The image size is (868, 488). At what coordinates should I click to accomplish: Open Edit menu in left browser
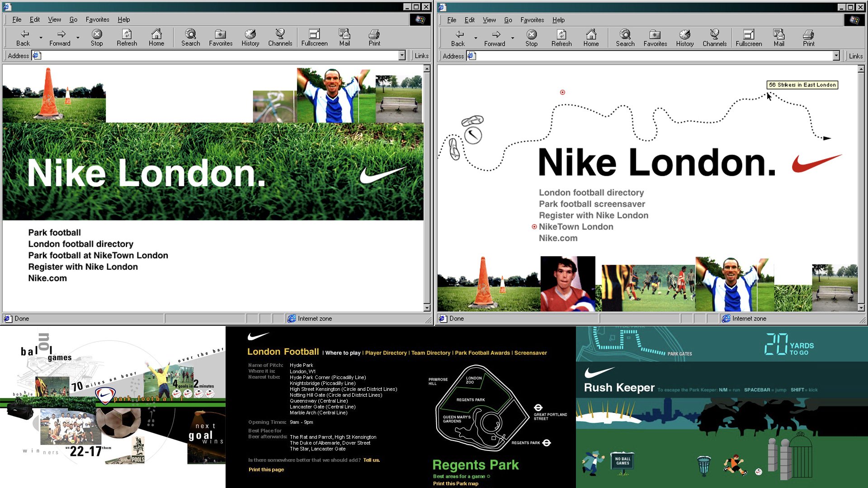(x=35, y=19)
